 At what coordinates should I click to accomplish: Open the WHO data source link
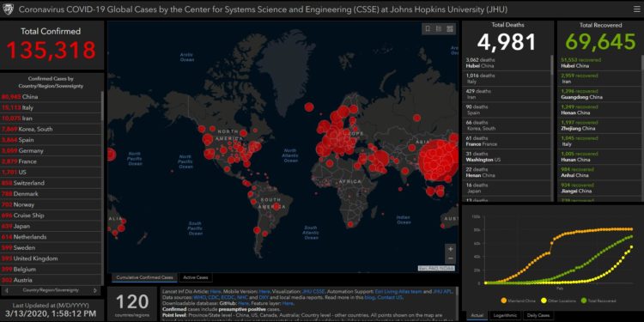click(198, 297)
